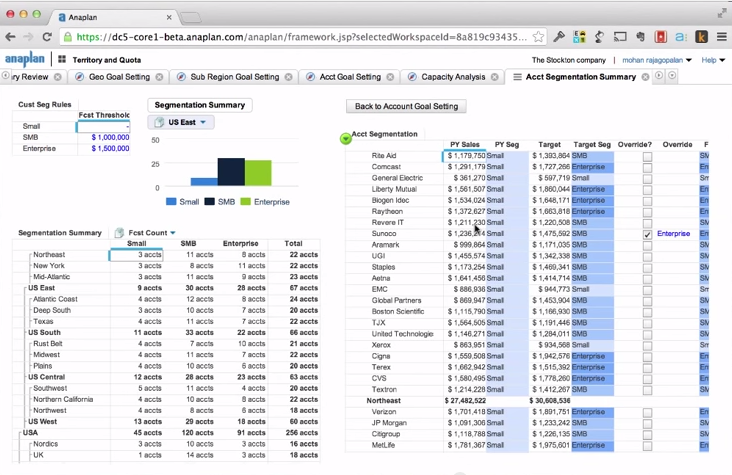Click the page icon next to US East

click(159, 122)
